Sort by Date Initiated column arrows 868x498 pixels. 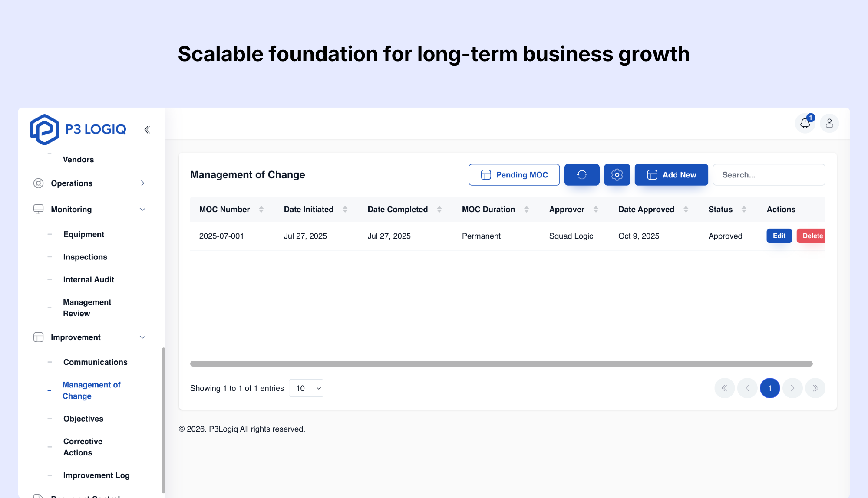pyautogui.click(x=345, y=210)
